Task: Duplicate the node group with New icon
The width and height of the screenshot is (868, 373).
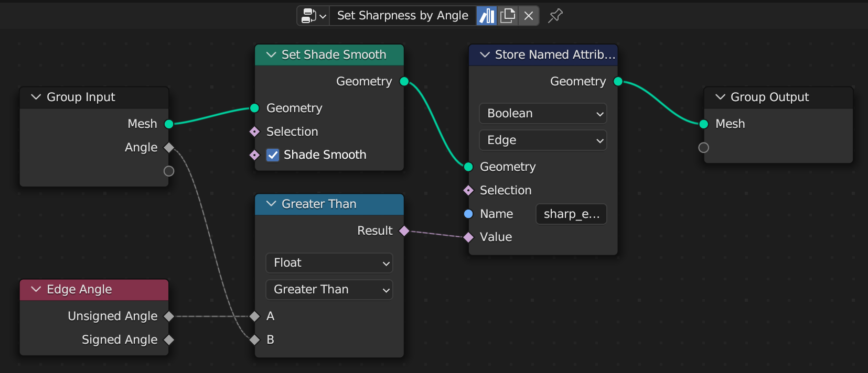Action: click(508, 16)
